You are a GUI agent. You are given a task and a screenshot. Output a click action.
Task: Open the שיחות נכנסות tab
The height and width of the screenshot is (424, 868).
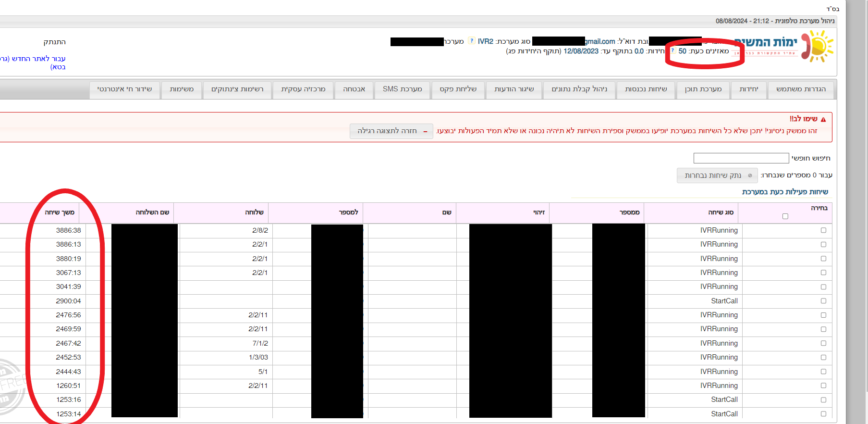pos(646,89)
